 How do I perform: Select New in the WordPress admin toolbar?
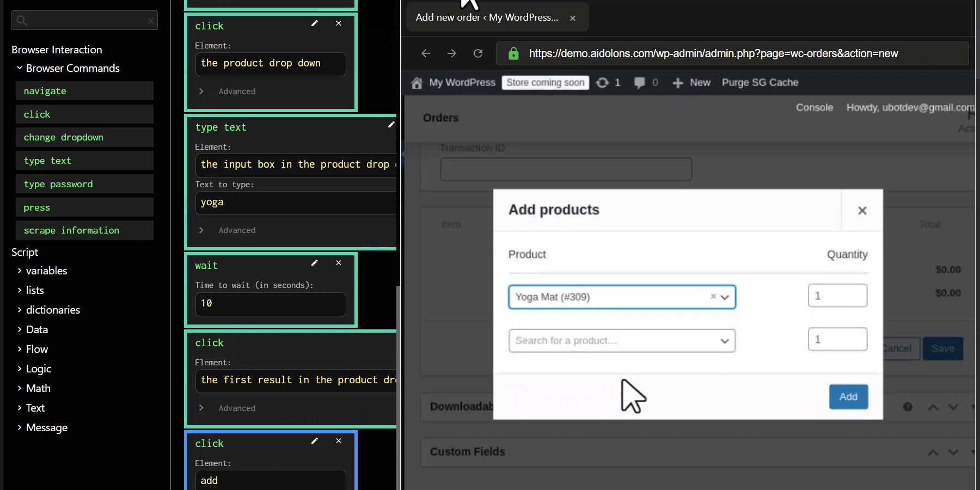pos(691,82)
